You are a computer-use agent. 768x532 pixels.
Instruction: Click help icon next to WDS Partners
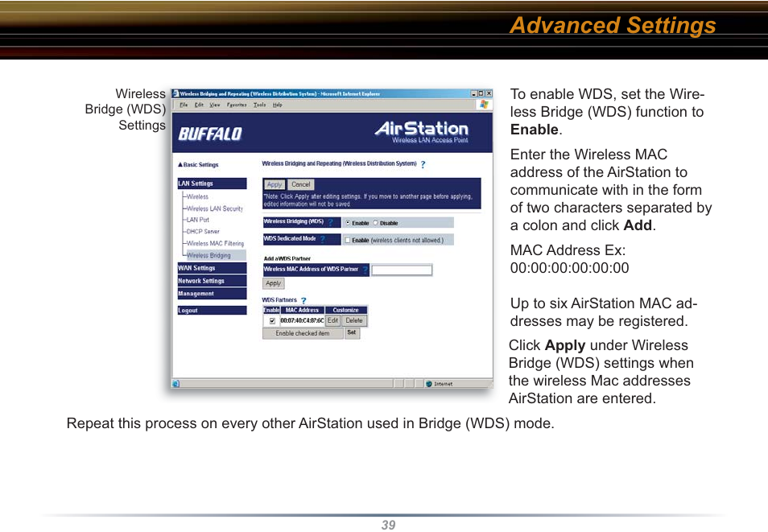pyautogui.click(x=303, y=301)
